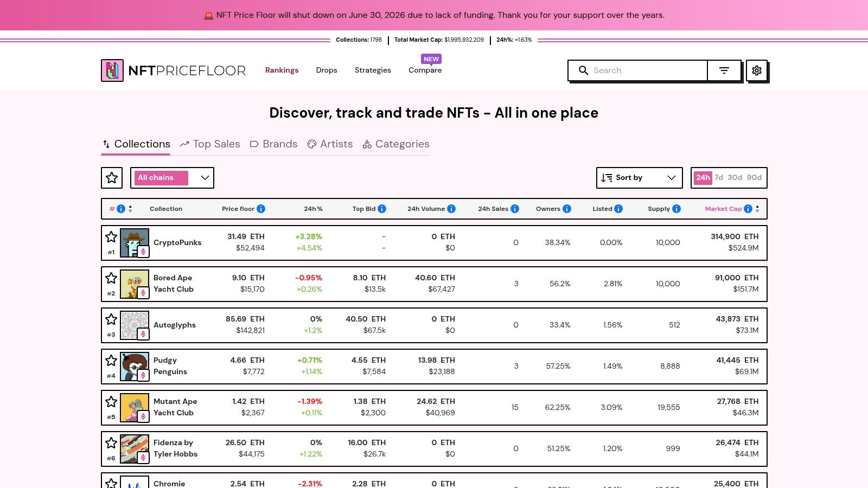Switch to the Artists tab
The height and width of the screenshot is (488, 868).
click(x=330, y=144)
